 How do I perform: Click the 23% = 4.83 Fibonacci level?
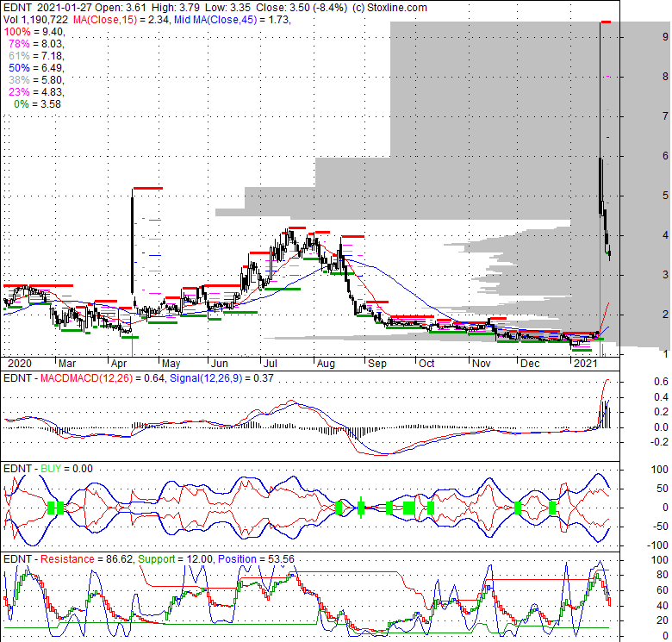[36, 91]
